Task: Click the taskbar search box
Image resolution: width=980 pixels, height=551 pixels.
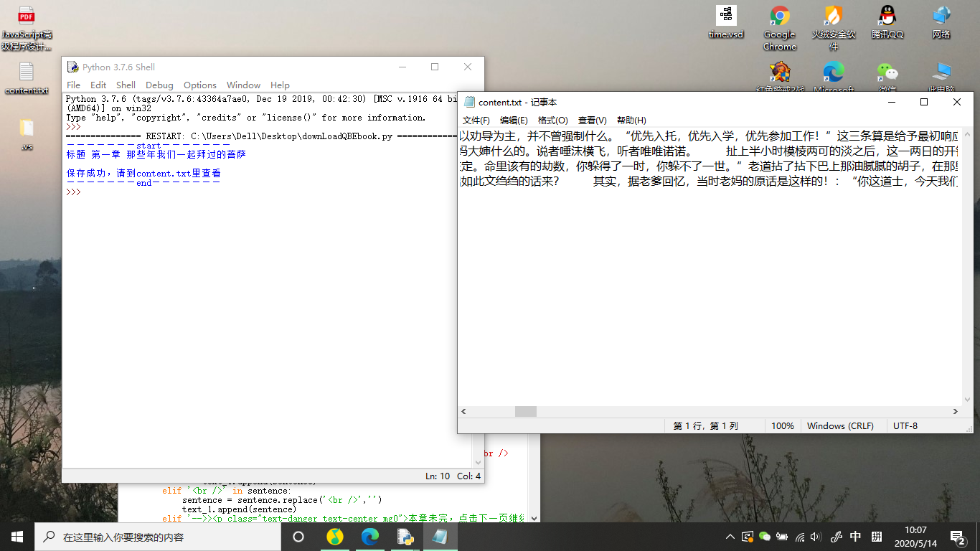Action: coord(159,537)
